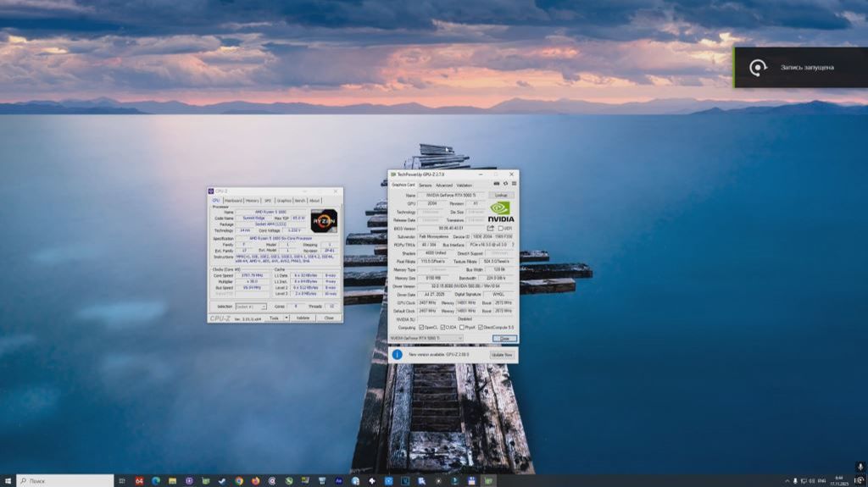Screen dimensions: 868x487
Task: Switch to the Sensors tab in GPU-Z
Action: (x=426, y=185)
